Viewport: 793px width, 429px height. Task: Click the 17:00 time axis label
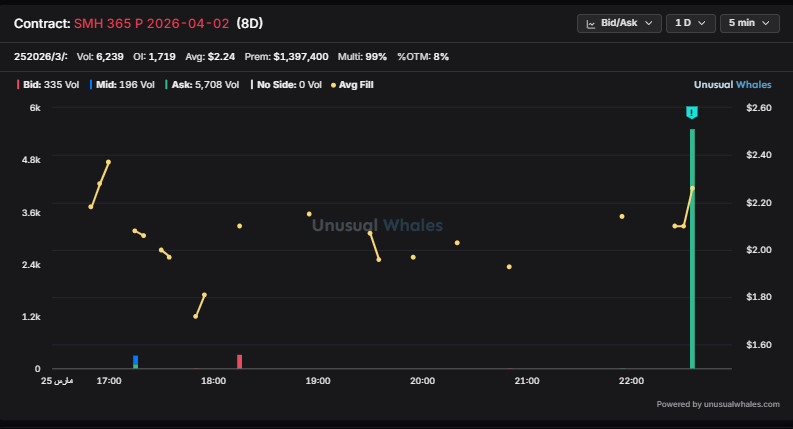[x=109, y=381]
